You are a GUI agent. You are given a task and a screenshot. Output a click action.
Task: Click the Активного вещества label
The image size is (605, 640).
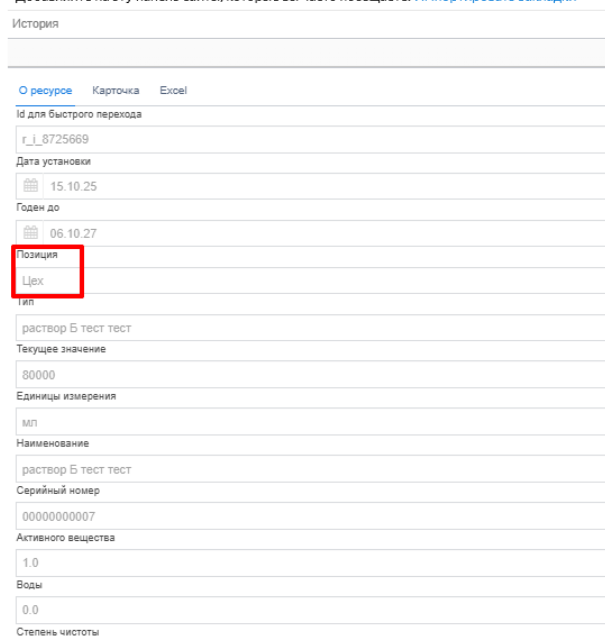[x=65, y=538]
